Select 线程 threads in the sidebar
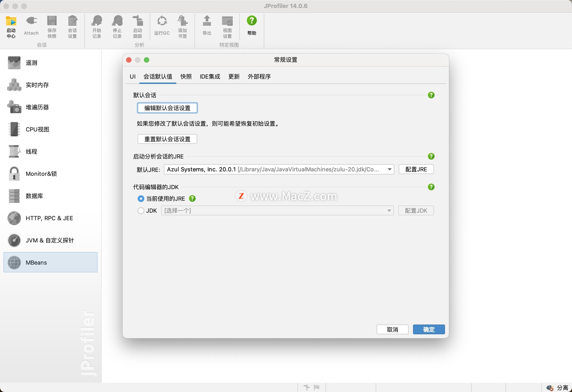 [x=51, y=152]
